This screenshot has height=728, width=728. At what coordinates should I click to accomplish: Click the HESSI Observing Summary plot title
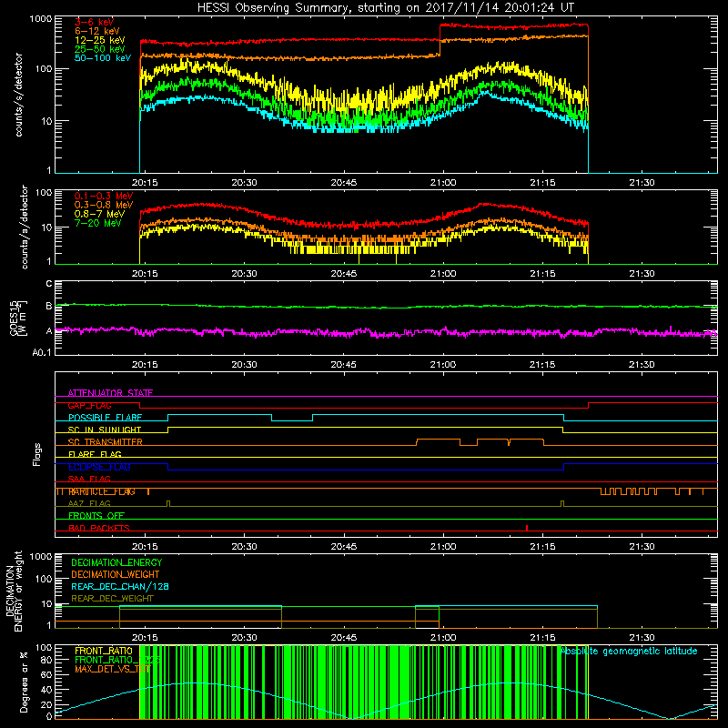click(x=386, y=8)
